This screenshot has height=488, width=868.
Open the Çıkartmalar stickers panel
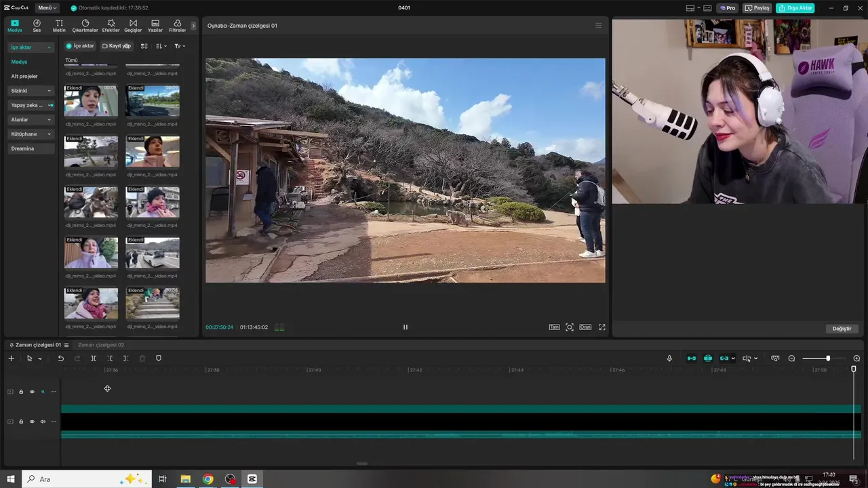[x=85, y=26]
